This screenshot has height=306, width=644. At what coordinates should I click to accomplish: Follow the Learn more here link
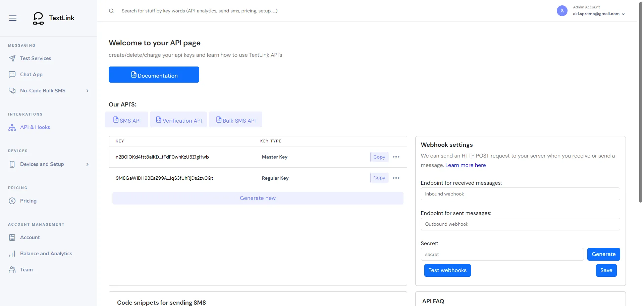pyautogui.click(x=465, y=165)
